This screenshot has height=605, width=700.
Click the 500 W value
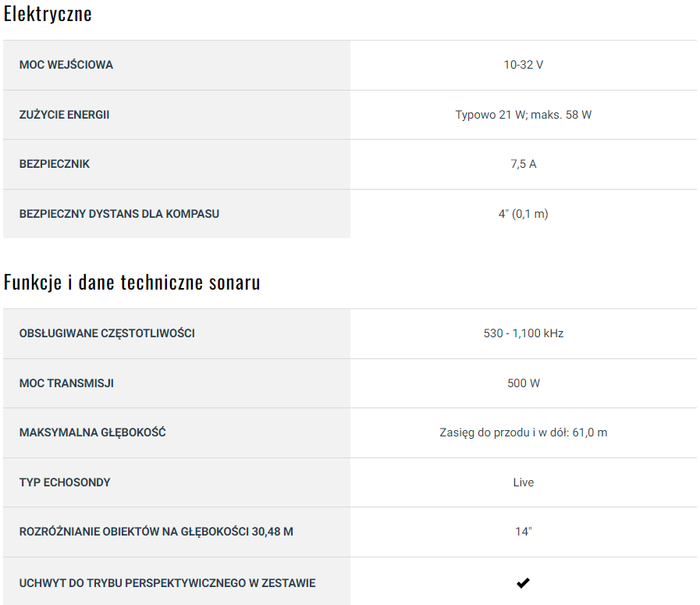(x=523, y=383)
